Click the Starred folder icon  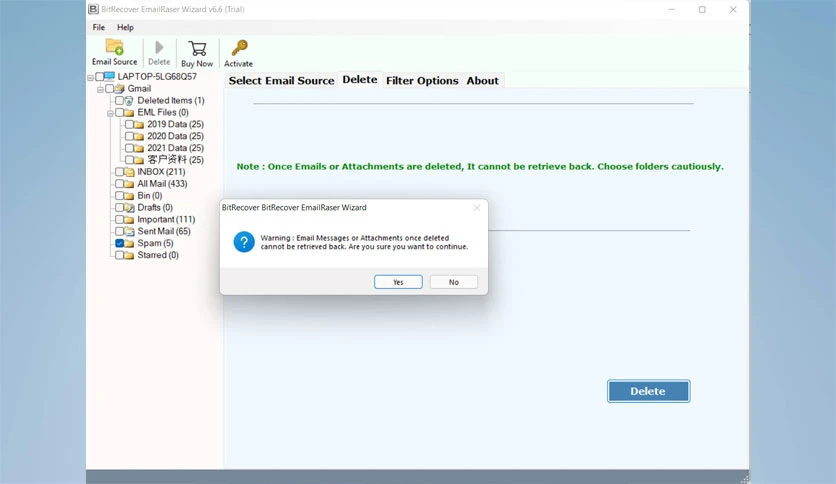[129, 255]
